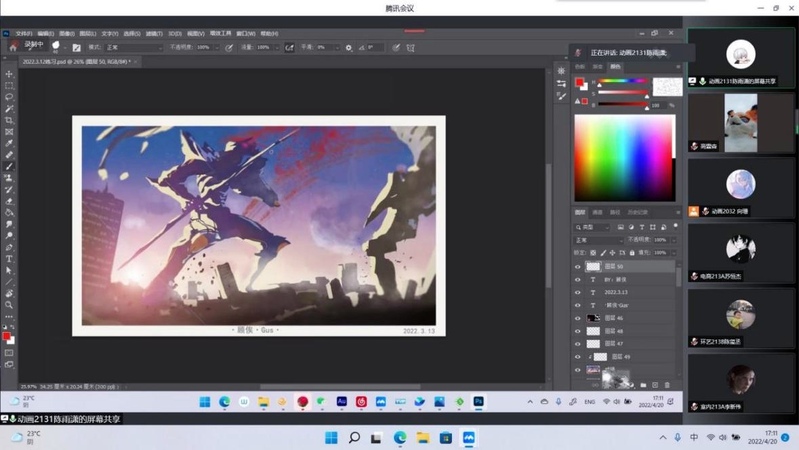Select the Lasso tool

9,97
